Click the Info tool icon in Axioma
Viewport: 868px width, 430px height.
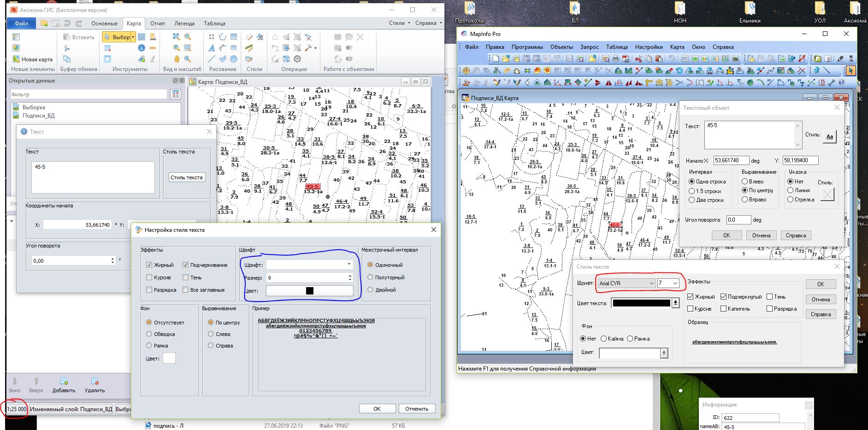142,47
